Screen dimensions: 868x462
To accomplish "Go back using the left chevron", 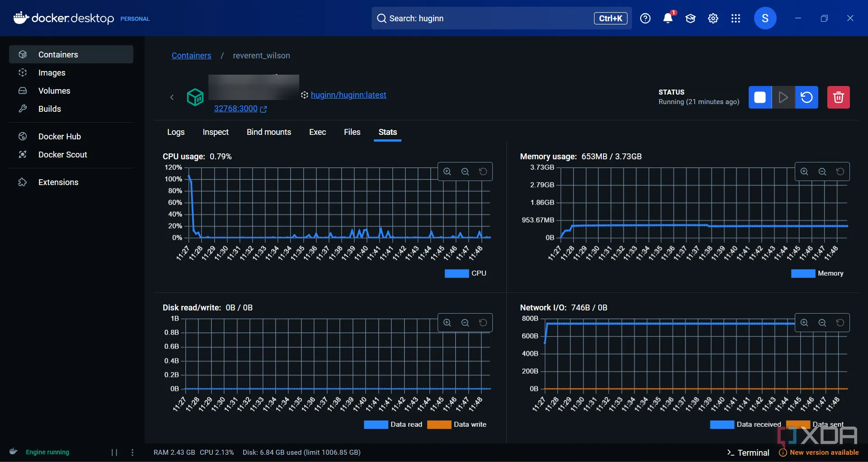I will point(172,97).
